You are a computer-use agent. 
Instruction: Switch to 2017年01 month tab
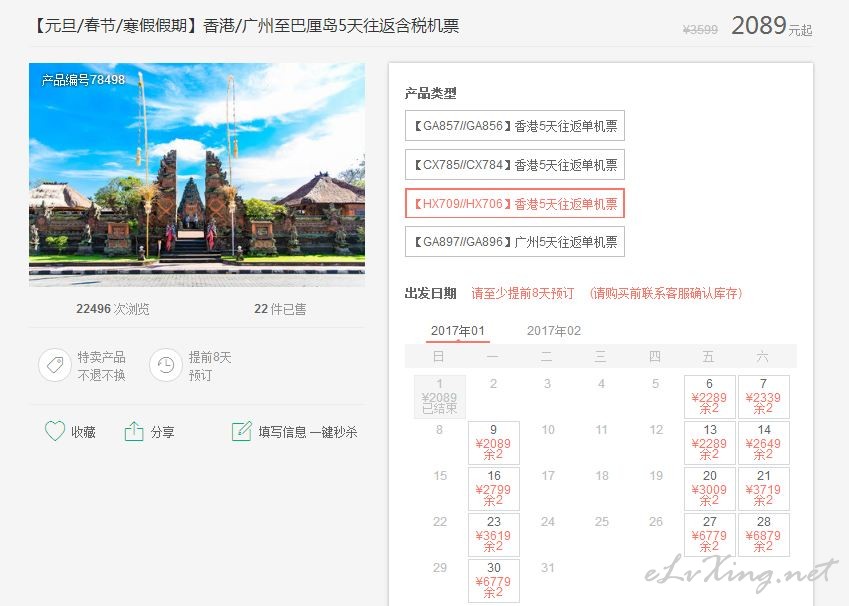[x=458, y=331]
